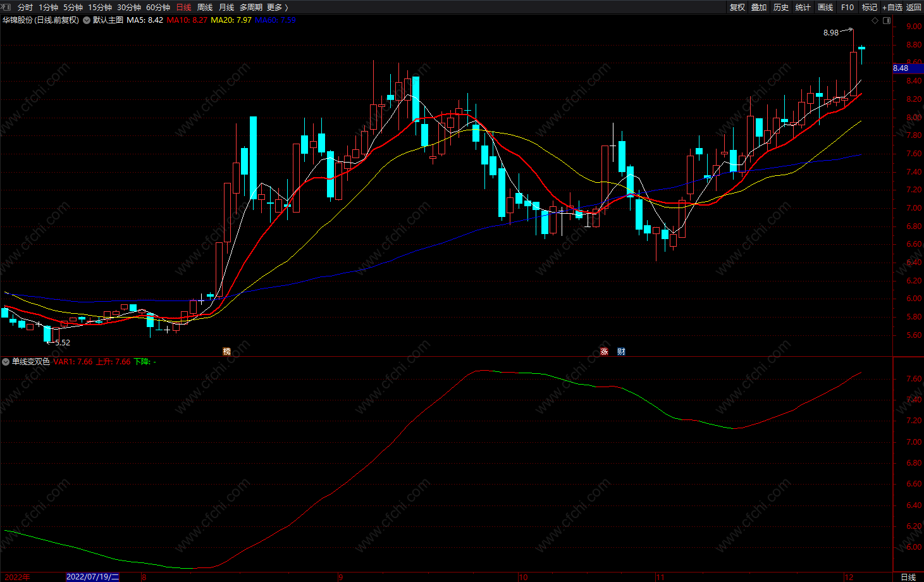This screenshot has width=924, height=582.
Task: Expand the 单线变双色 indicator dropdown
Action: [6, 362]
